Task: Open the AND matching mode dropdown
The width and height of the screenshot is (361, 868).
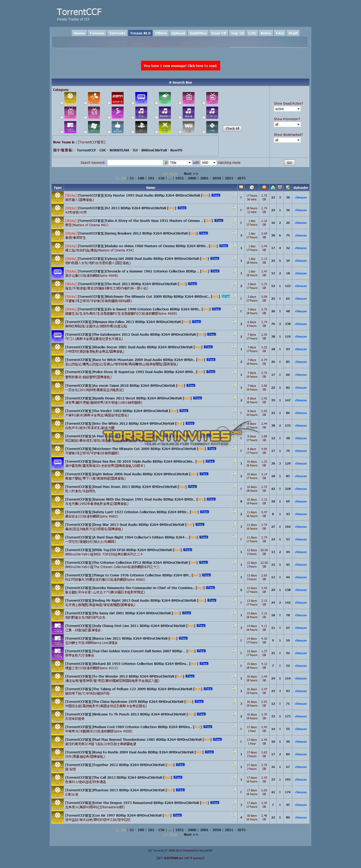Action: point(208,162)
